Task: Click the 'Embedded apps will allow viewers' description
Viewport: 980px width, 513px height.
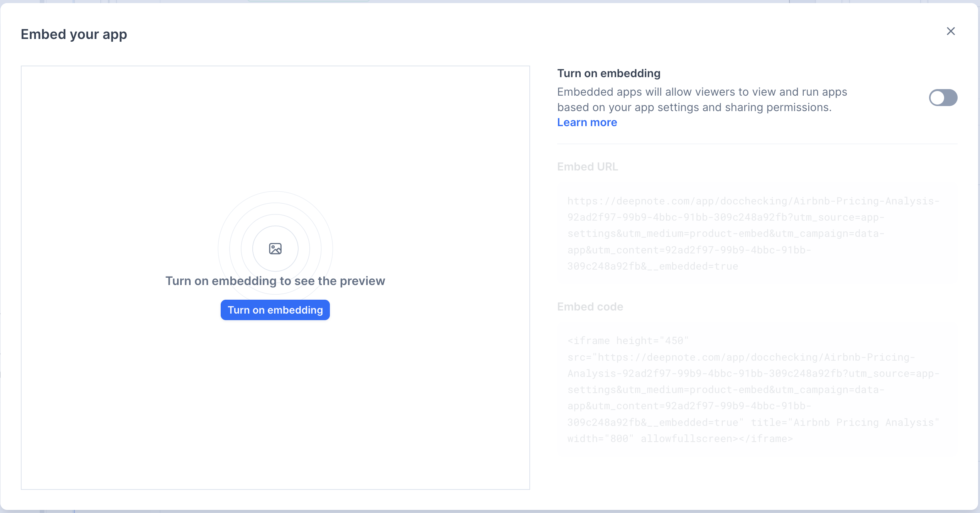Action: click(702, 100)
